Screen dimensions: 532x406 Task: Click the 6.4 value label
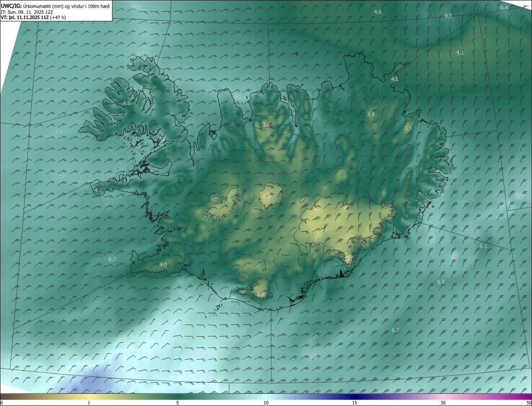pos(504,8)
